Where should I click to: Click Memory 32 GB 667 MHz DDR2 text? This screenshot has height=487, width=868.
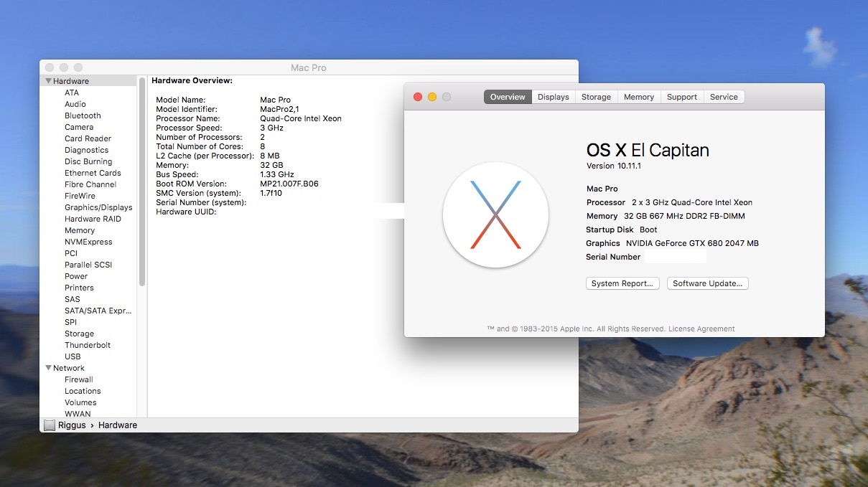click(x=684, y=216)
